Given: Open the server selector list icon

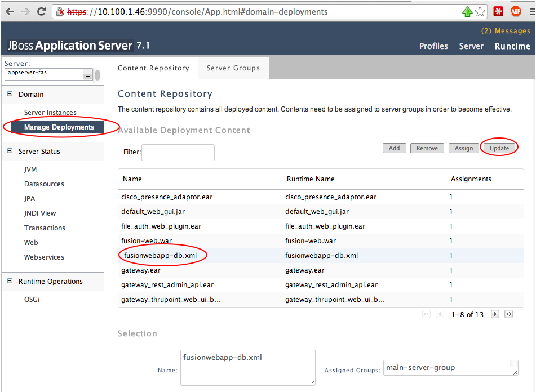Looking at the screenshot, I should point(87,74).
